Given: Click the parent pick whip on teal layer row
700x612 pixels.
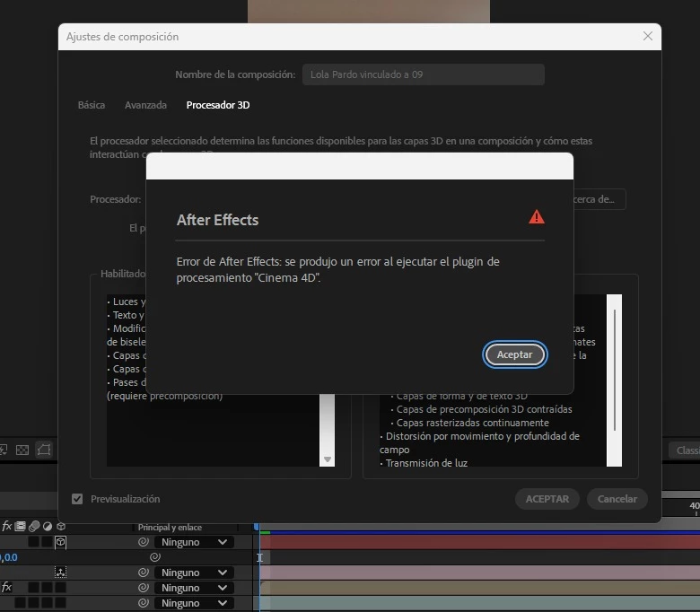Looking at the screenshot, I should (x=144, y=603).
